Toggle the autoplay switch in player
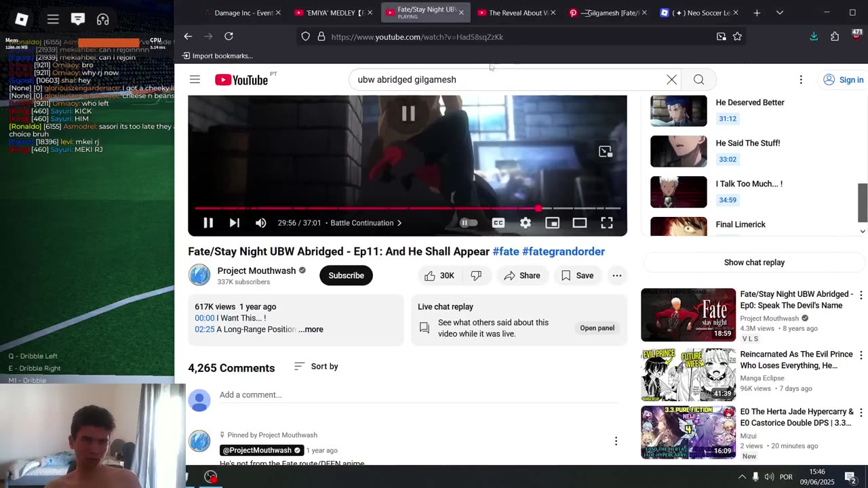This screenshot has width=868, height=488. [468, 223]
